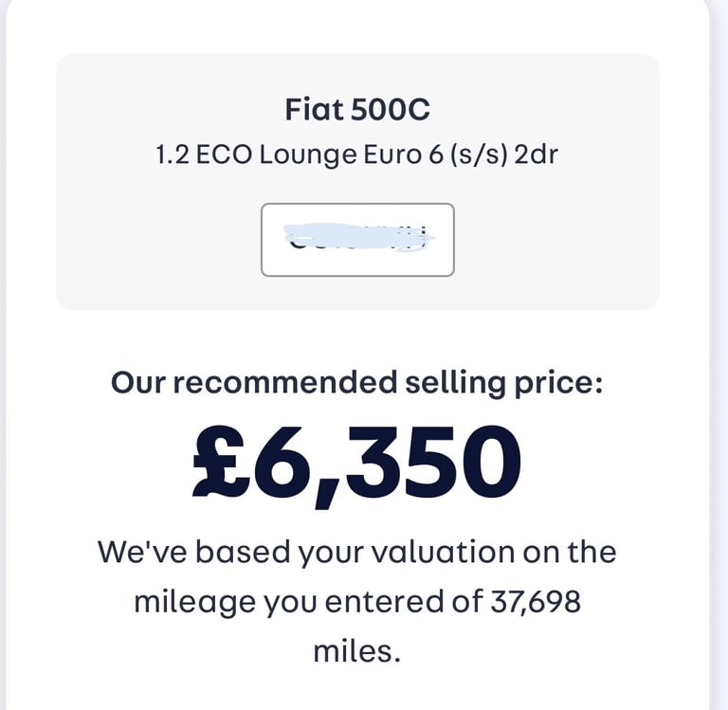Click the Fiat 500C vehicle title
Viewport: 728px width, 710px height.
click(x=357, y=110)
